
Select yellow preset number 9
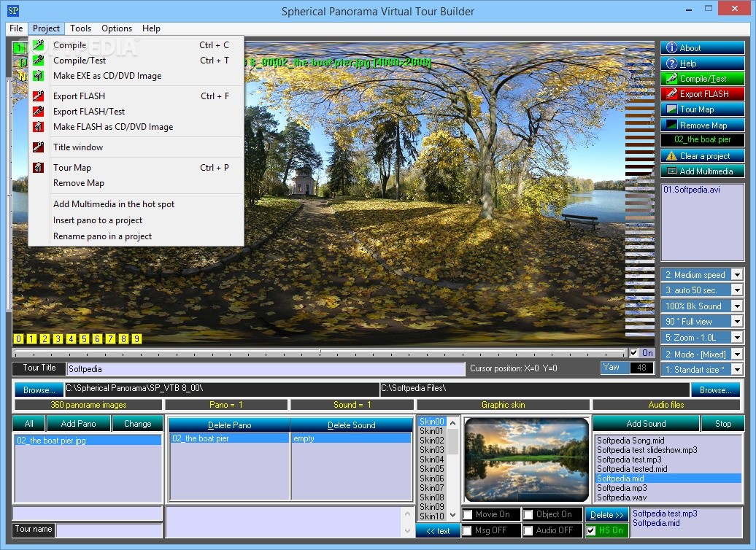[137, 339]
